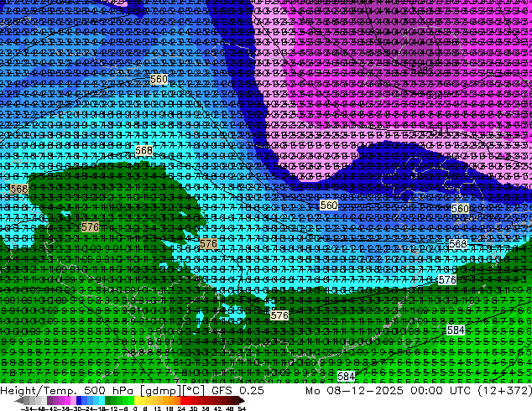
Task: Select the lightest cyan swatch on color scale
Action: (102, 401)
